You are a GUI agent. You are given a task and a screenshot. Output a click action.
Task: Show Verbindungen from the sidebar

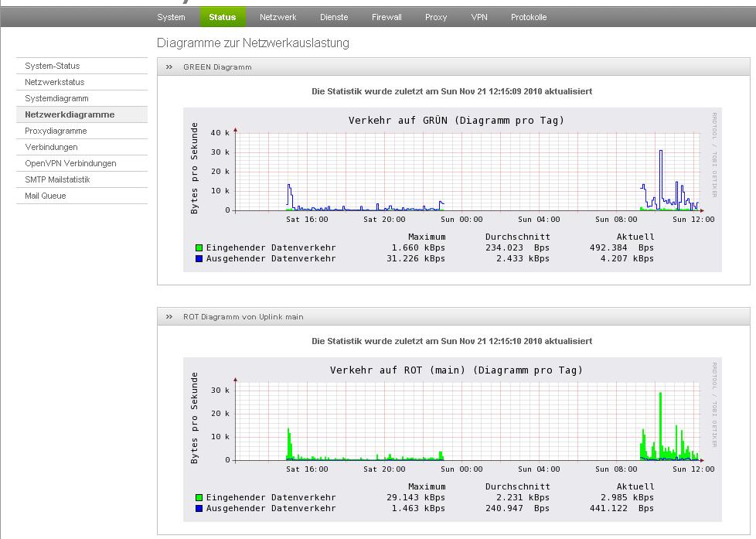point(51,147)
